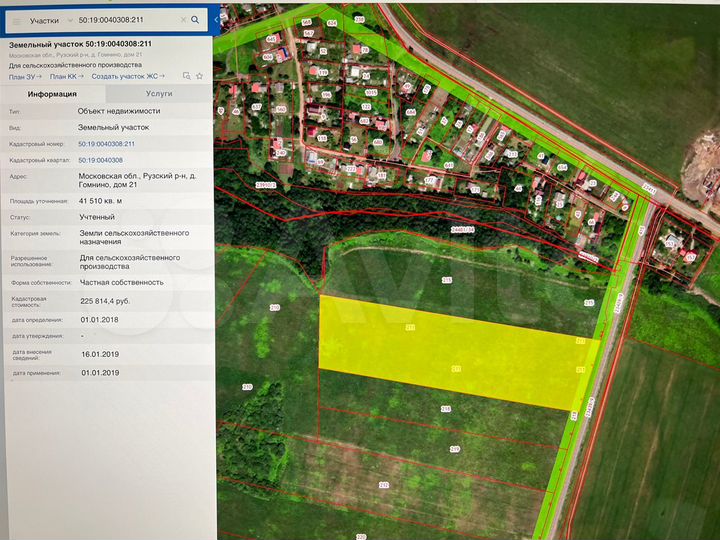Add parcel to favorites with star icon
The width and height of the screenshot is (720, 540).
pos(198,76)
